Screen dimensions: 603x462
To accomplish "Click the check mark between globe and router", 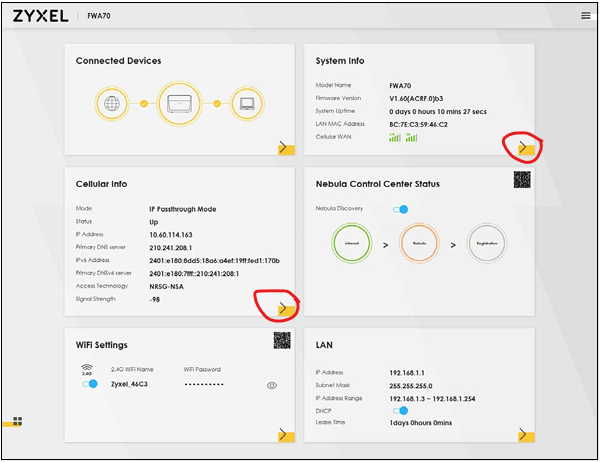I will (x=144, y=103).
